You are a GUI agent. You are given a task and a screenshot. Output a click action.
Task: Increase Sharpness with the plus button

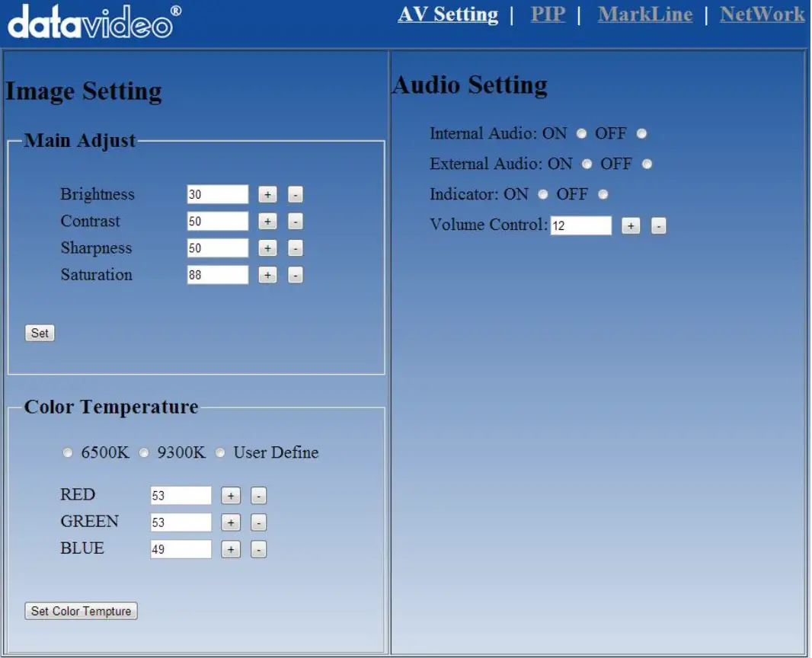pyautogui.click(x=267, y=248)
